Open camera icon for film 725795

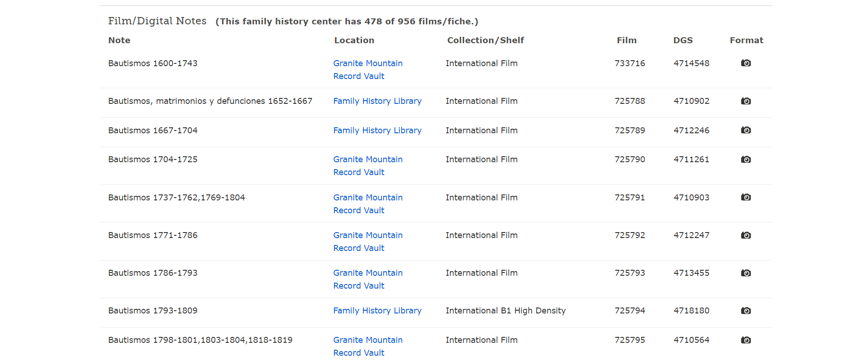(x=746, y=340)
